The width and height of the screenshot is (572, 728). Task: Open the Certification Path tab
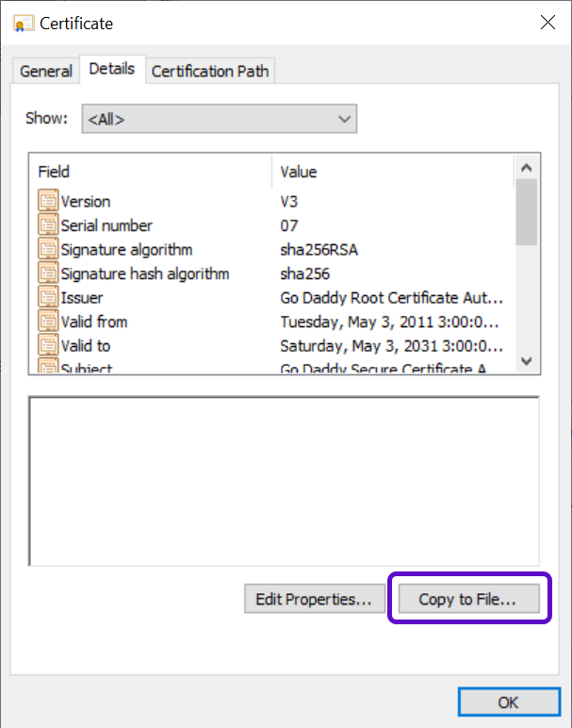[x=210, y=71]
